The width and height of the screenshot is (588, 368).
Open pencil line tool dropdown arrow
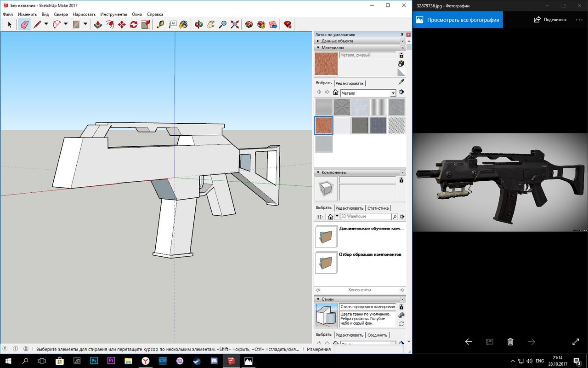[x=46, y=24]
